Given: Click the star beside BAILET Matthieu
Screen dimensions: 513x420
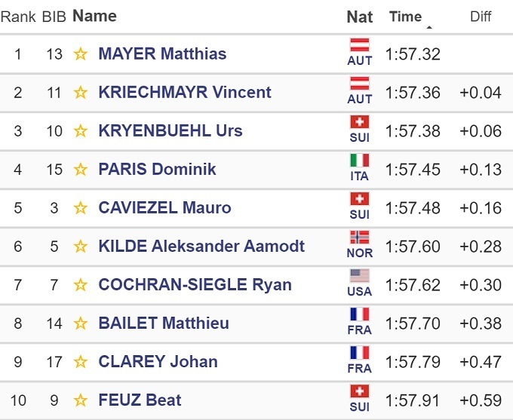Looking at the screenshot, I should [80, 323].
